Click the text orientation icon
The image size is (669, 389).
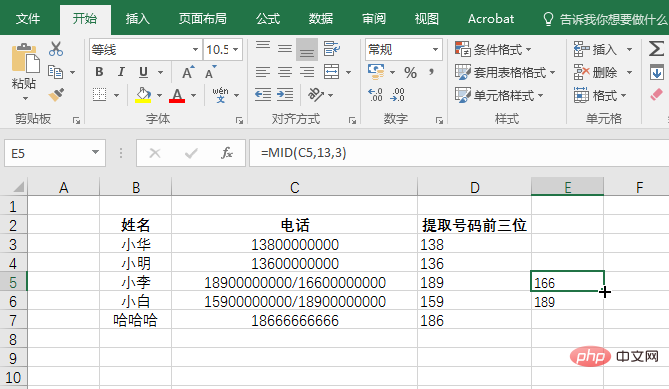coord(316,95)
